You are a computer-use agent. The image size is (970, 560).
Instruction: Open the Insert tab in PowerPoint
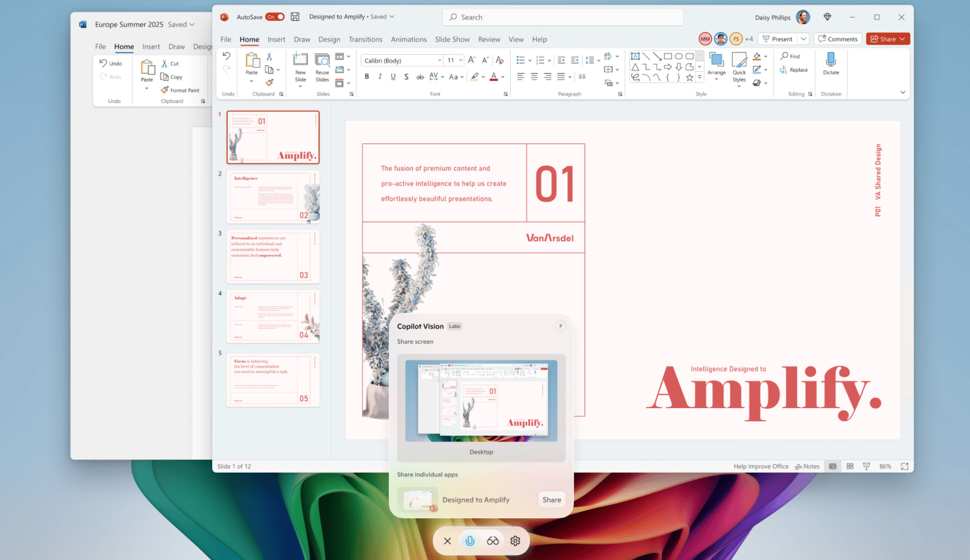coord(276,39)
